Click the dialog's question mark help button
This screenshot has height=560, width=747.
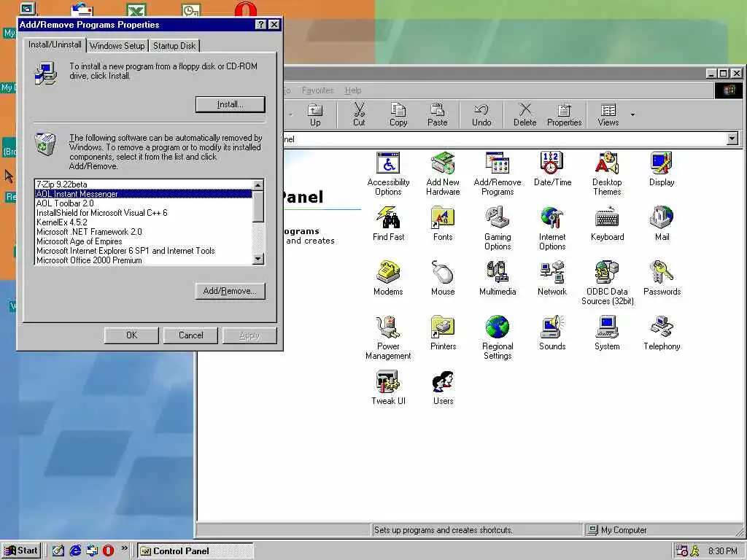[x=260, y=25]
